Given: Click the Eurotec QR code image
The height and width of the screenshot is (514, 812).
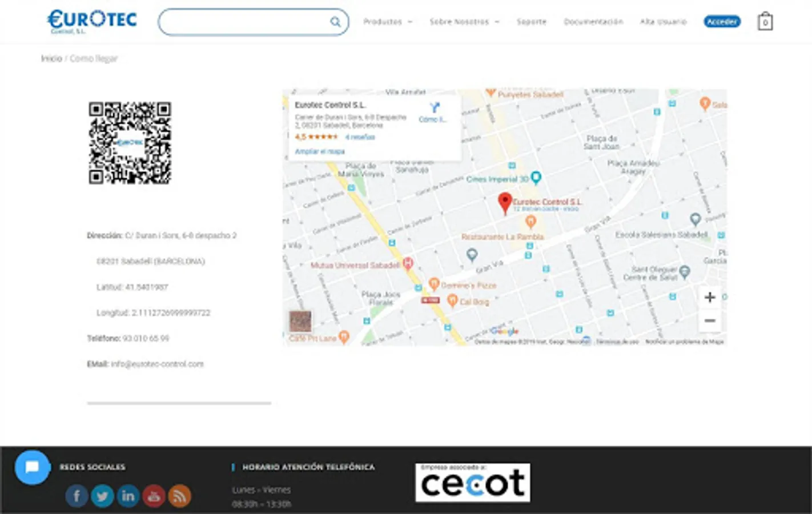Looking at the screenshot, I should point(130,143).
